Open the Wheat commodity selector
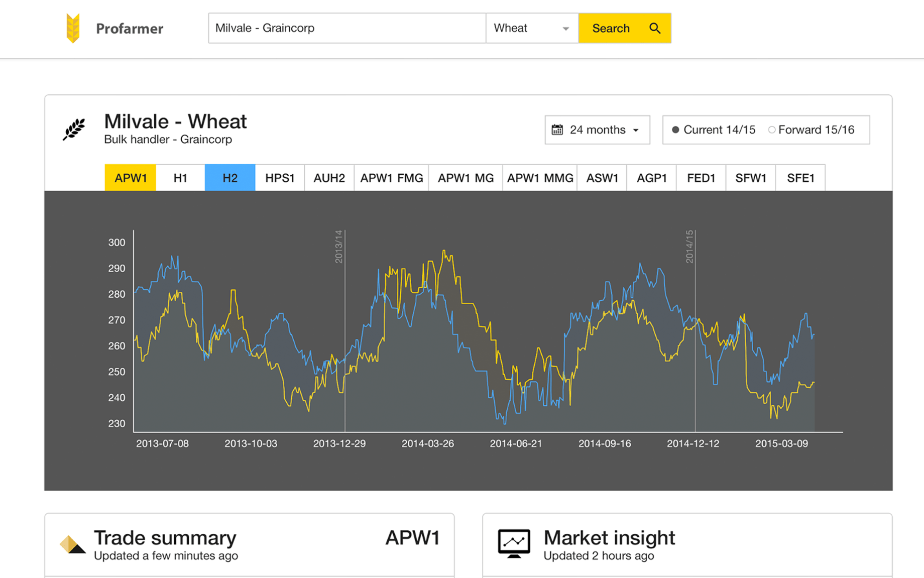Image resolution: width=924 pixels, height=578 pixels. [532, 28]
